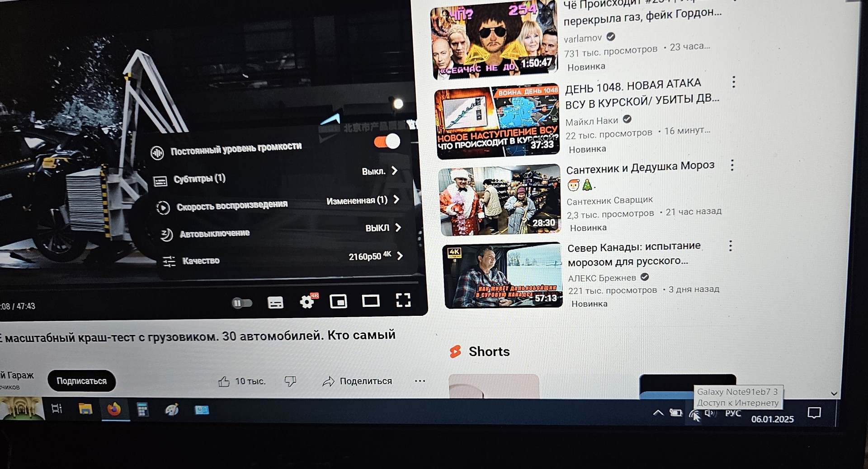Open options menu for the ДЕНЬ 1048 video

(734, 82)
